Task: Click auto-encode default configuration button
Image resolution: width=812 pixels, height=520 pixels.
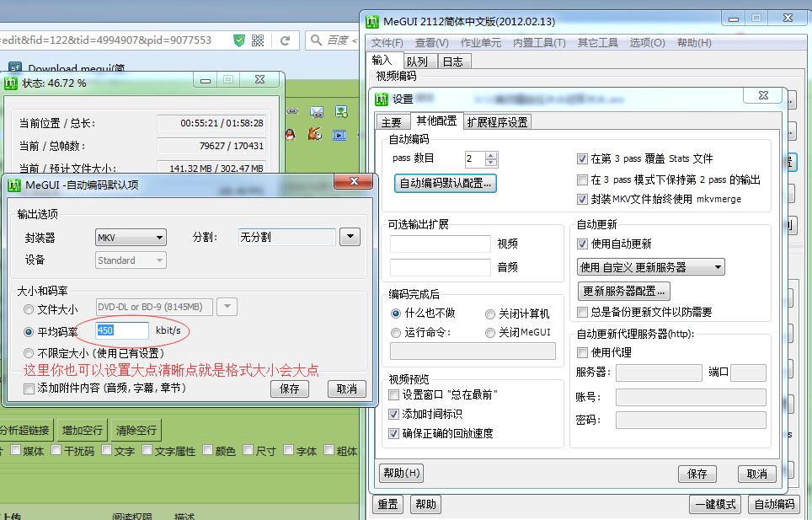Action: coord(446,184)
